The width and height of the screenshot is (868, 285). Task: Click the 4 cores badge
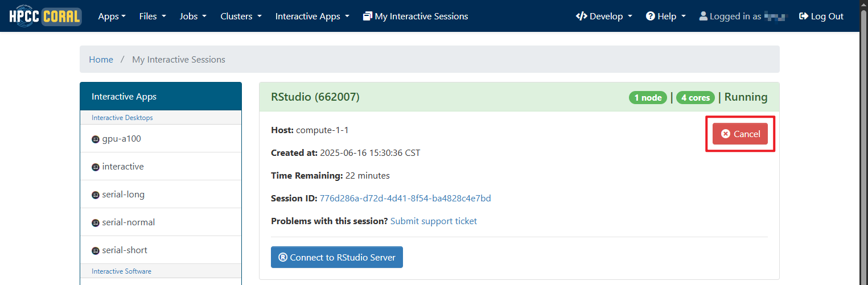coord(696,98)
